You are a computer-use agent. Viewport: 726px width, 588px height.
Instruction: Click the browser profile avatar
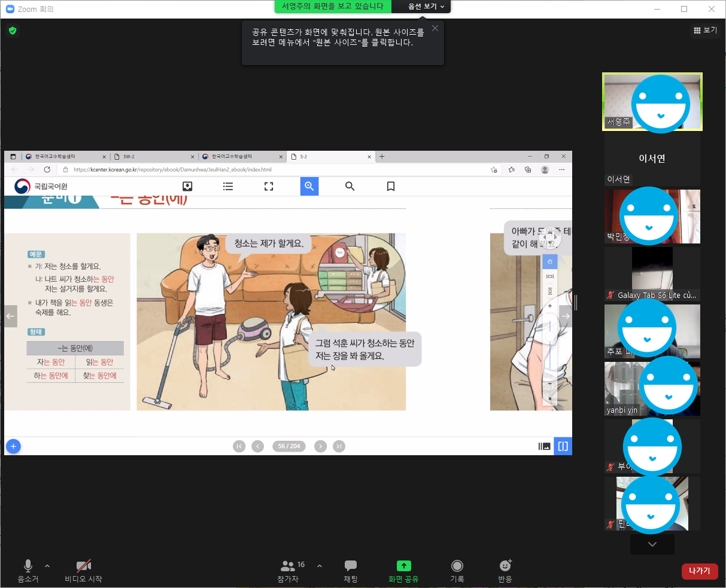[x=545, y=170]
